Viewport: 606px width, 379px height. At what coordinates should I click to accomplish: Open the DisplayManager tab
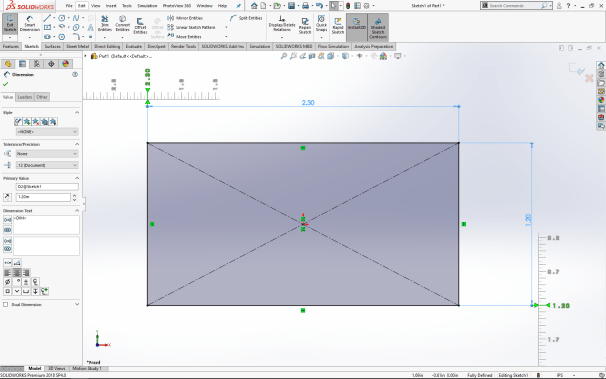click(65, 64)
